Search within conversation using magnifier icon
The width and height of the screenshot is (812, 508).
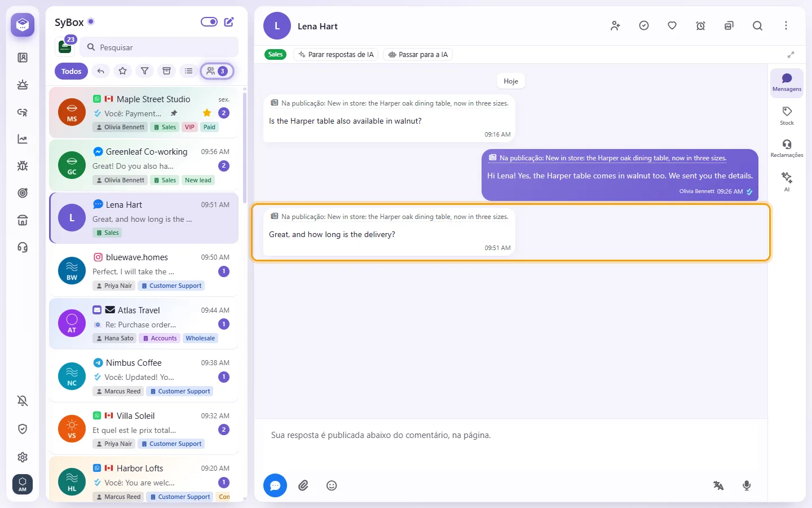(757, 26)
